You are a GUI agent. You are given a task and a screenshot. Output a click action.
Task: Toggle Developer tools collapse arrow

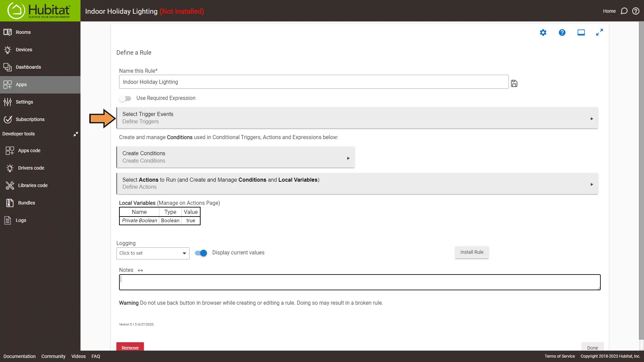[x=75, y=134]
